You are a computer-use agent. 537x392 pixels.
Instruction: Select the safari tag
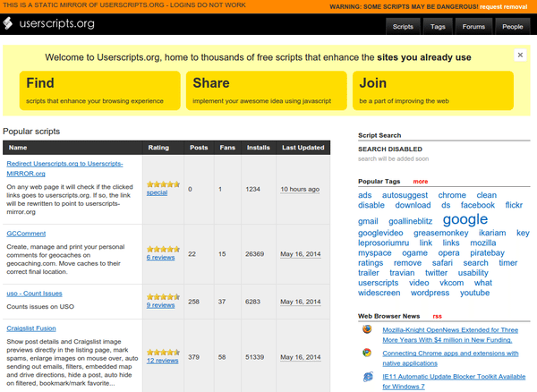[x=442, y=263]
